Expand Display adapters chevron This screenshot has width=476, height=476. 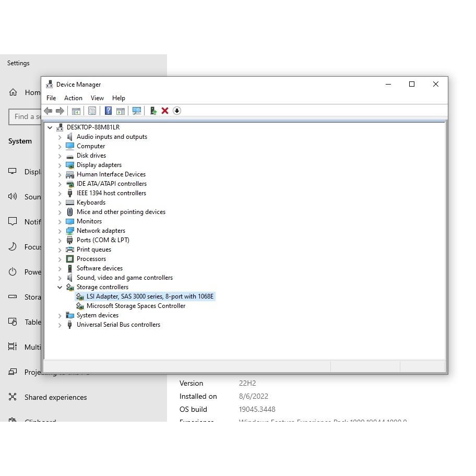click(60, 165)
